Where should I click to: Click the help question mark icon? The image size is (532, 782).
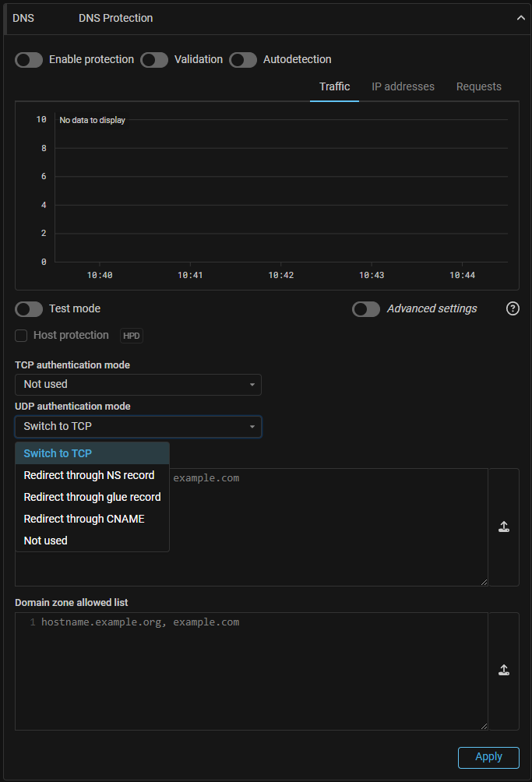coord(513,308)
